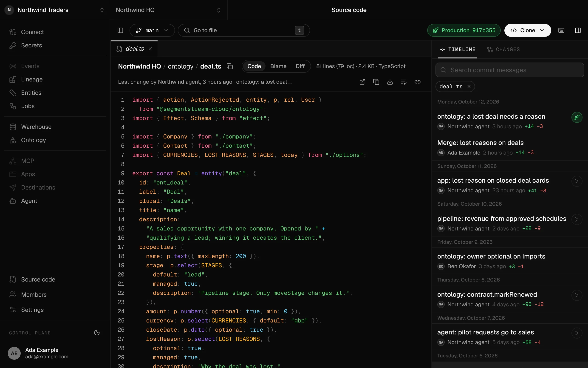Open Northwind HQ project switcher

click(x=169, y=10)
